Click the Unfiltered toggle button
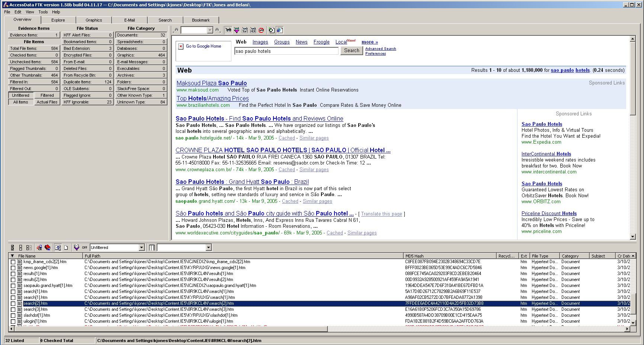 click(20, 95)
